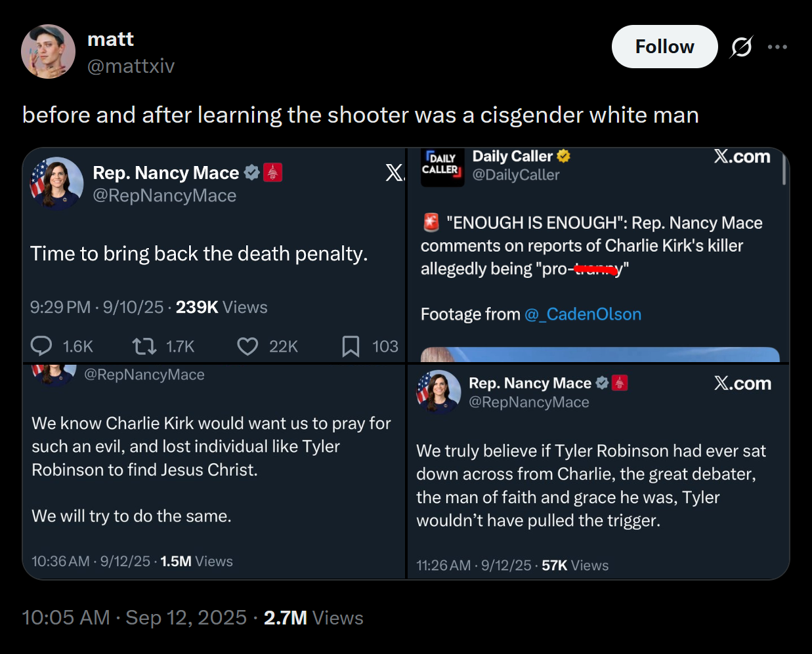Click the Daily Caller logo avatar
The image size is (812, 654).
442,167
